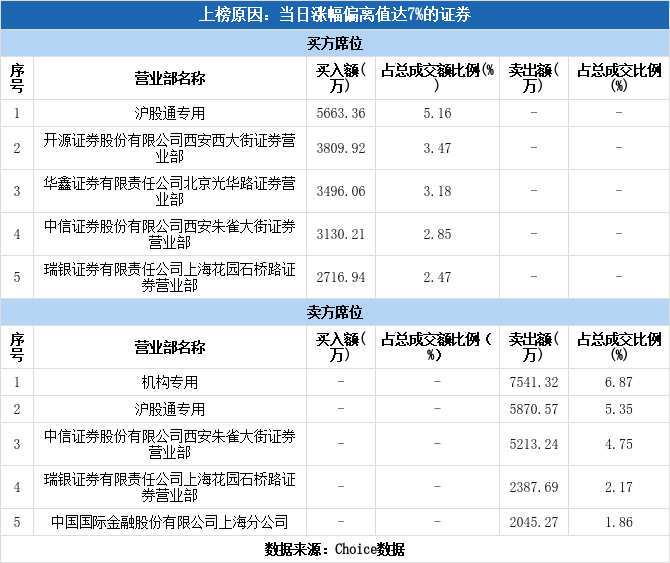
Task: Click the sell percentage 2.17
Action: click(619, 487)
